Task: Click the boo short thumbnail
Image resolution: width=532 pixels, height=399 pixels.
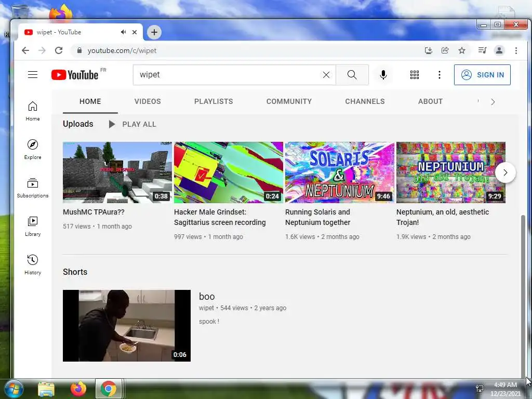Action: pos(127,326)
